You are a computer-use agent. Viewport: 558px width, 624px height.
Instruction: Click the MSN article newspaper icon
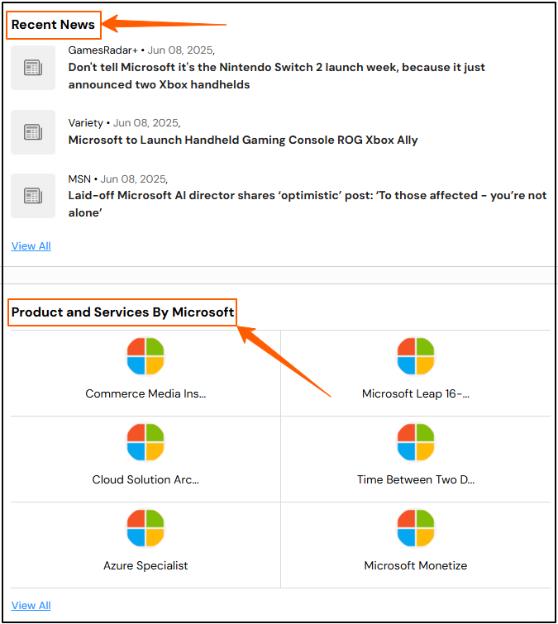pos(33,196)
